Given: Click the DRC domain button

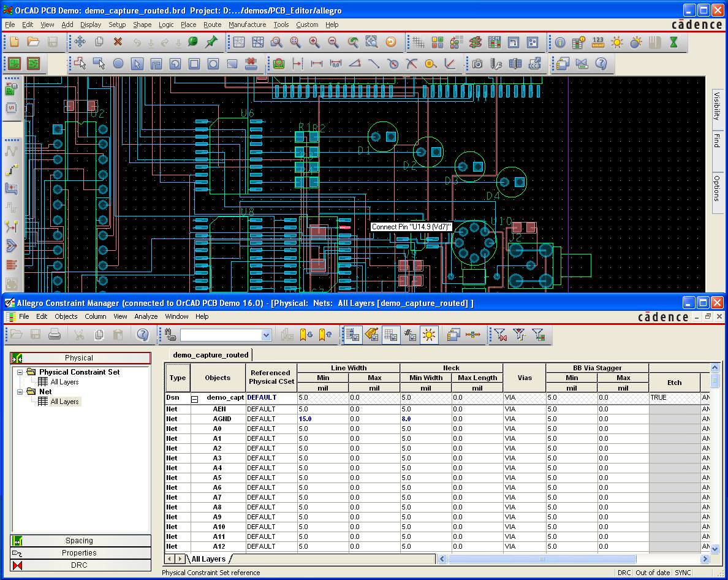Looking at the screenshot, I should 80,565.
